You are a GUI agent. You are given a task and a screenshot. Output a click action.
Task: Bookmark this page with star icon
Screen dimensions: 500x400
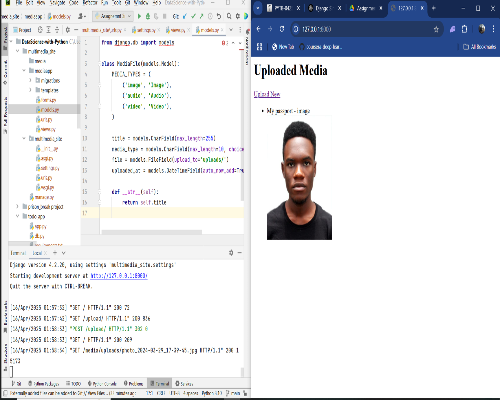coord(436,29)
